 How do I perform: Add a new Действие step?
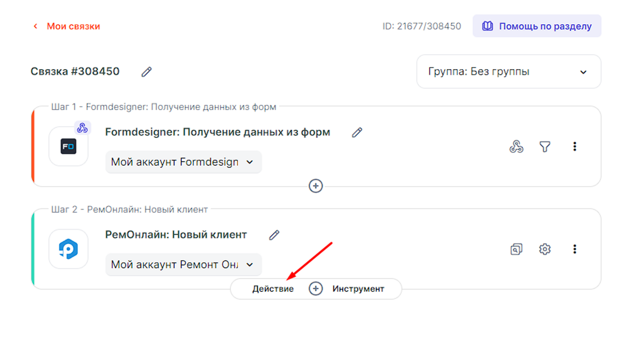273,289
